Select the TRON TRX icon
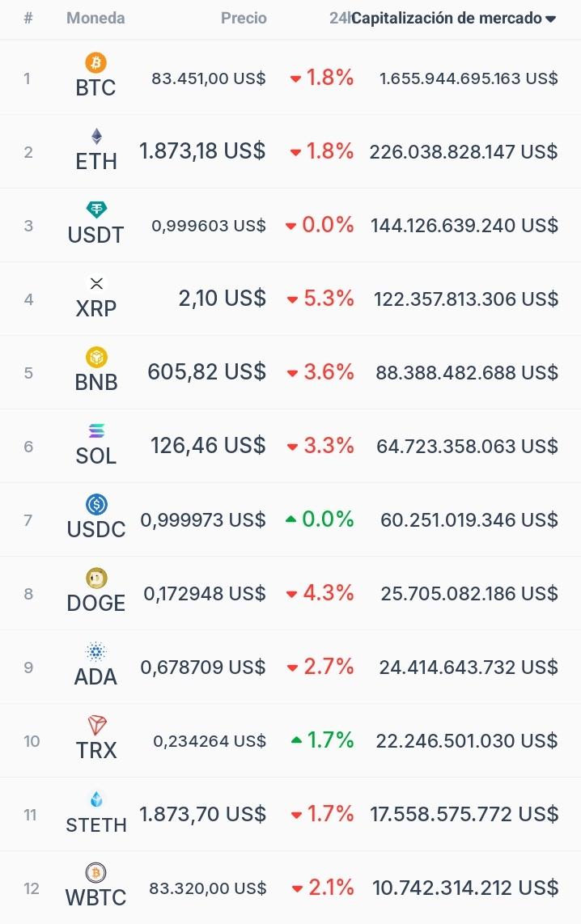 tap(96, 726)
